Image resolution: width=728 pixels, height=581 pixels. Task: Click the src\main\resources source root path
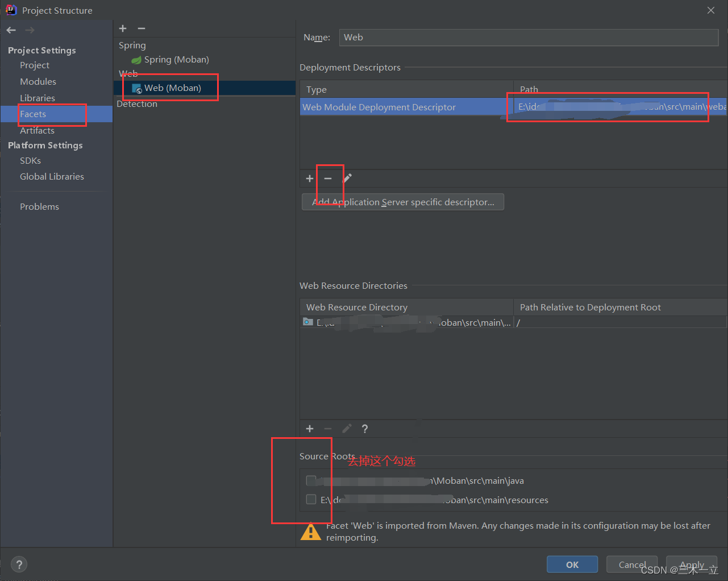pyautogui.click(x=434, y=500)
